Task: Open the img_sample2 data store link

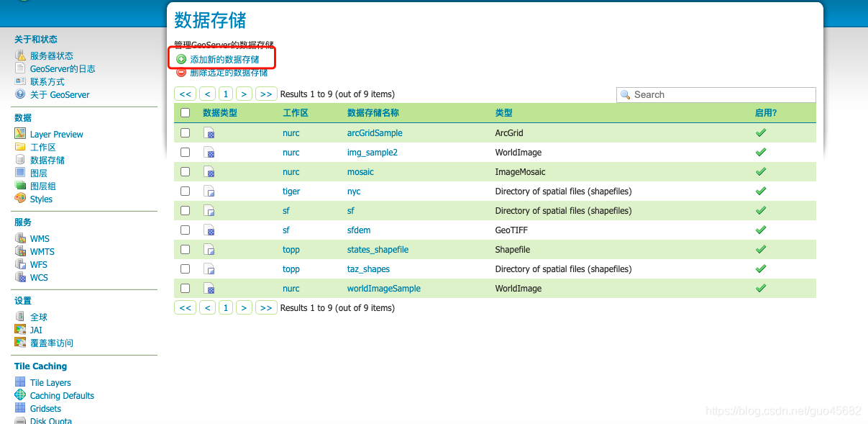Action: click(373, 153)
